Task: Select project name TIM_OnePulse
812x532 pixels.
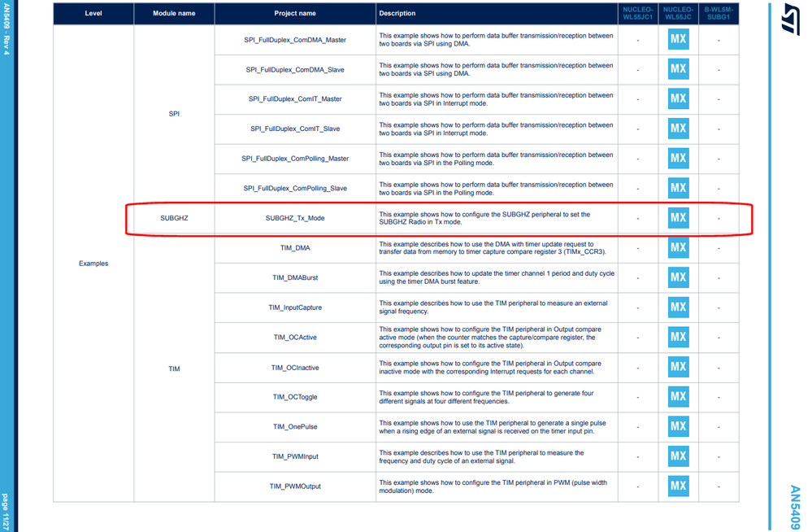Action: point(295,427)
